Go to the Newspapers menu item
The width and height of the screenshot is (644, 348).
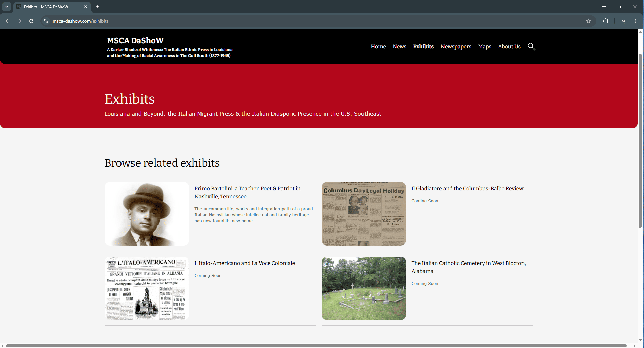pyautogui.click(x=456, y=47)
